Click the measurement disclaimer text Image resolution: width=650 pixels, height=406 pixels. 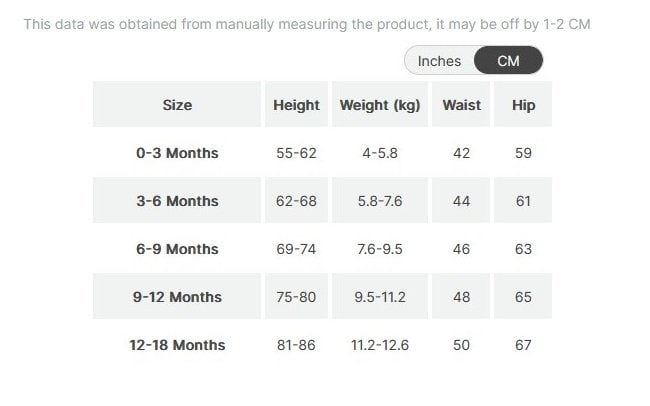coord(306,23)
